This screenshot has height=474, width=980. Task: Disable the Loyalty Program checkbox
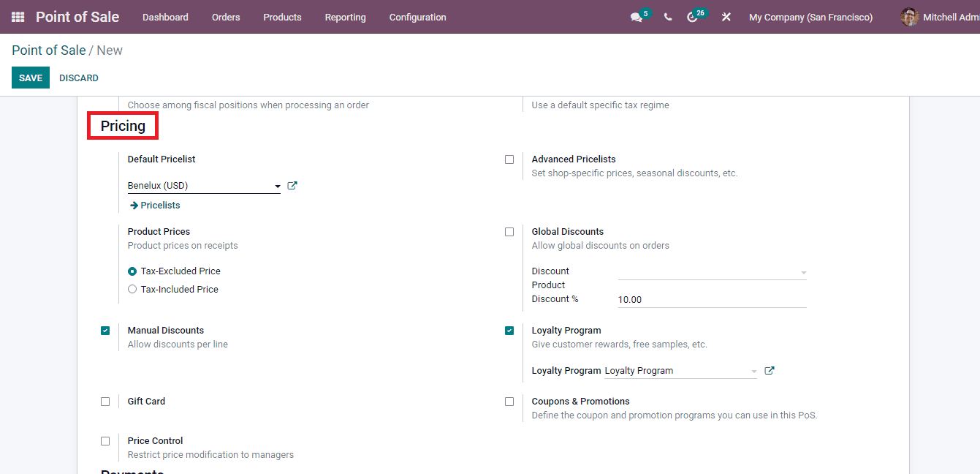(509, 330)
